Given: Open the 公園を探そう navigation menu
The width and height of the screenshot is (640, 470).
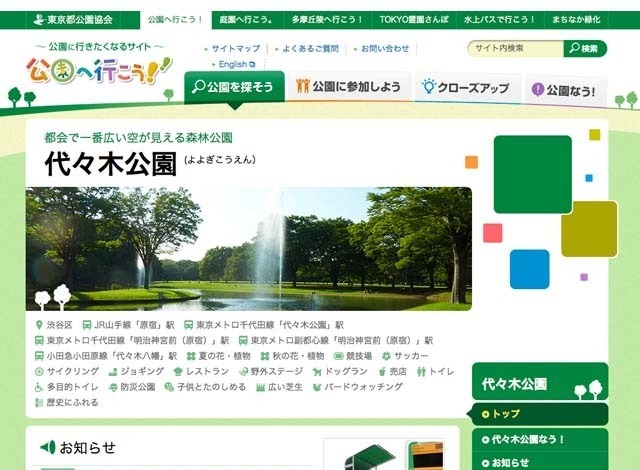Looking at the screenshot, I should pyautogui.click(x=234, y=86).
